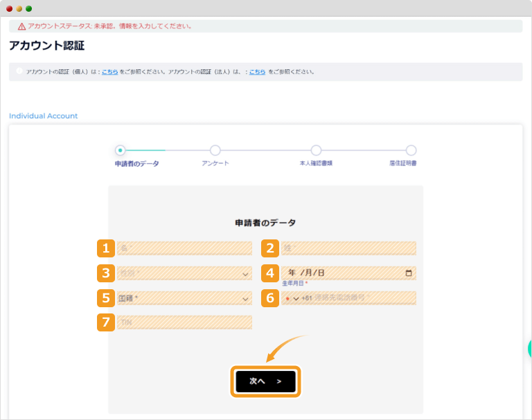Click the info icon in the notice bar

pos(19,71)
